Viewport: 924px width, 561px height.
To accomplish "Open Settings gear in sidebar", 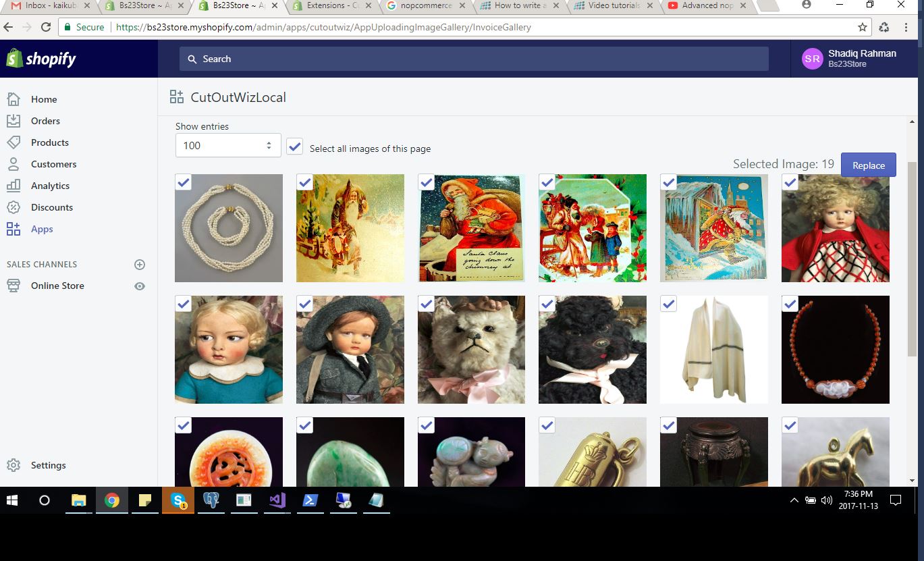I will coord(13,465).
